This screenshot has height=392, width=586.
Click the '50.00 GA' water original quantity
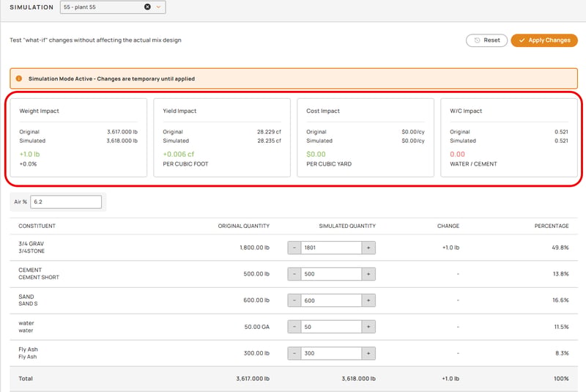coord(257,327)
